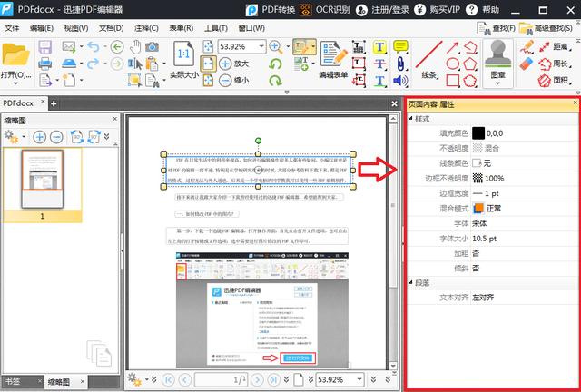Image resolution: width=581 pixels, height=392 pixels.
Task: Select the red arrow drawing tool
Action: coord(452,47)
